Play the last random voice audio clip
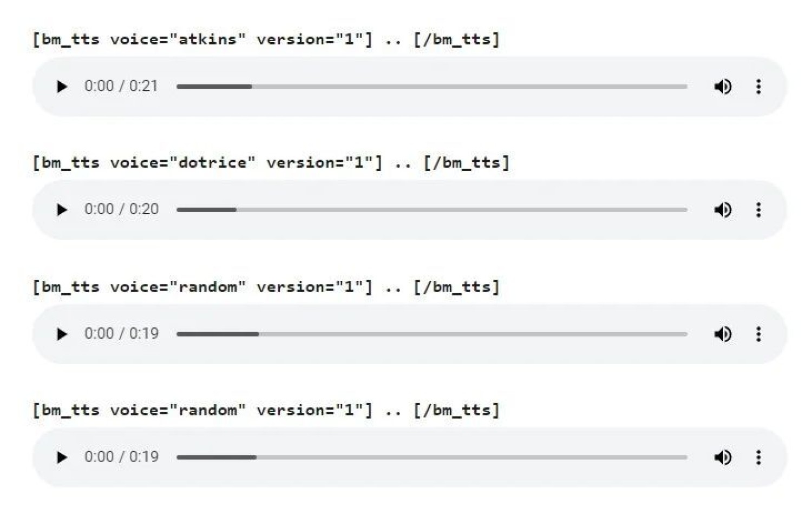The width and height of the screenshot is (812, 514). [62, 457]
